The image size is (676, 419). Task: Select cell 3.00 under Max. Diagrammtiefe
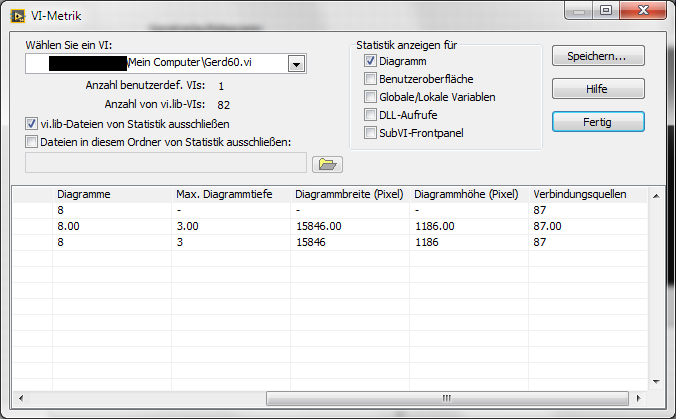(x=231, y=226)
